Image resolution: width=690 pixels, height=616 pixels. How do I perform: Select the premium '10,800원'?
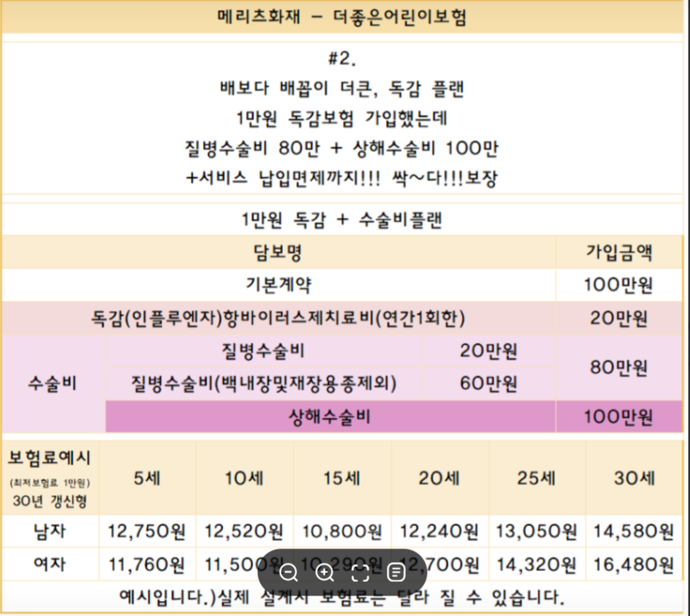342,531
